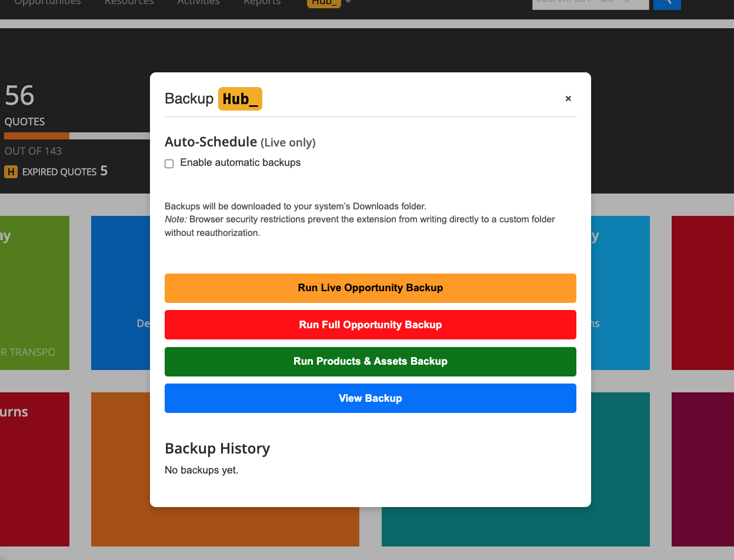
Task: Click the Hub_ badge in the navigation bar
Action: click(x=323, y=3)
